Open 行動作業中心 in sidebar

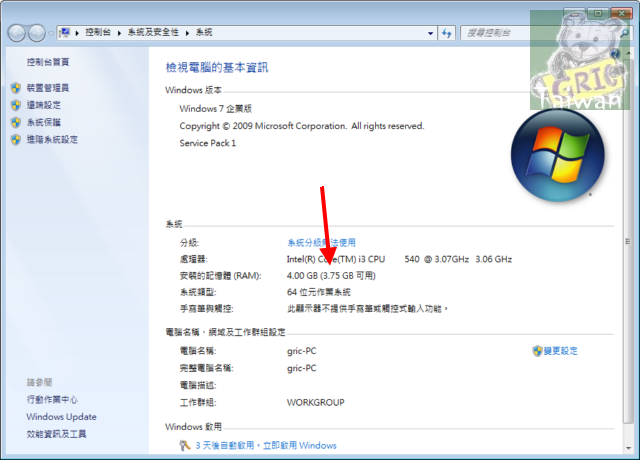52,400
